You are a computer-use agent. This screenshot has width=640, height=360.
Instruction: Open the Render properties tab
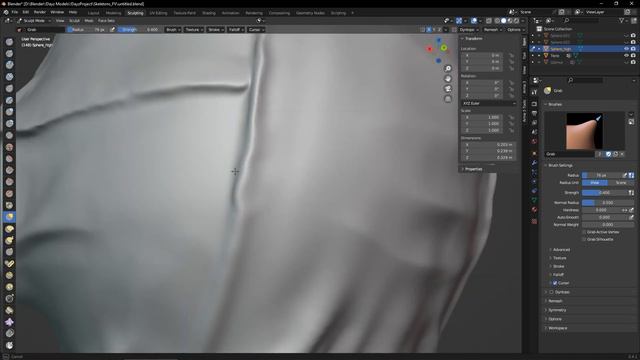click(534, 104)
